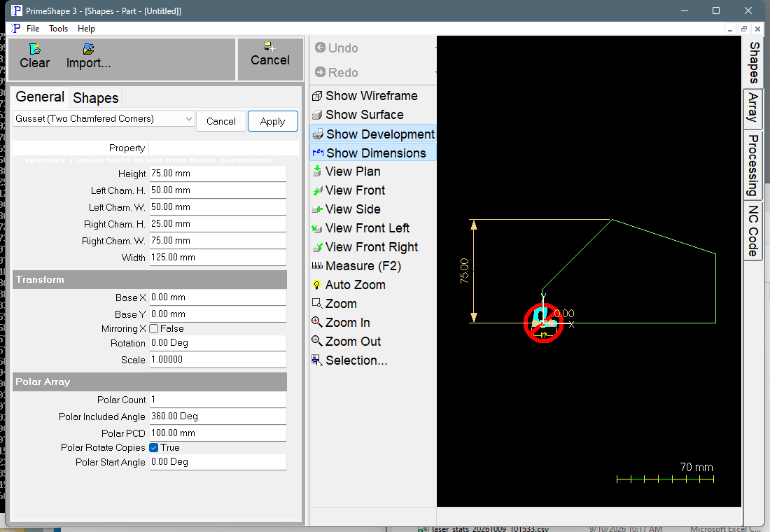Image resolution: width=770 pixels, height=532 pixels.
Task: Open the vertical Shapes side tab
Action: 753,62
